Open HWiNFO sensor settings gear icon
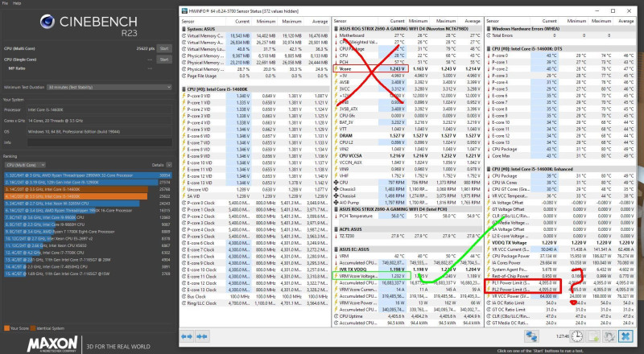Screen dimensions: 644x354 click(609, 336)
